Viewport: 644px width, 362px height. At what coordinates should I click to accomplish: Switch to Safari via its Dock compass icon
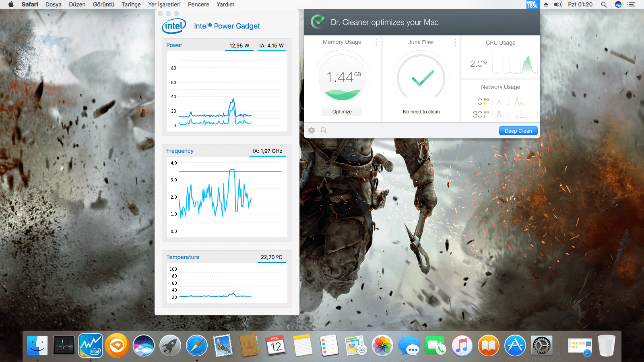point(197,346)
